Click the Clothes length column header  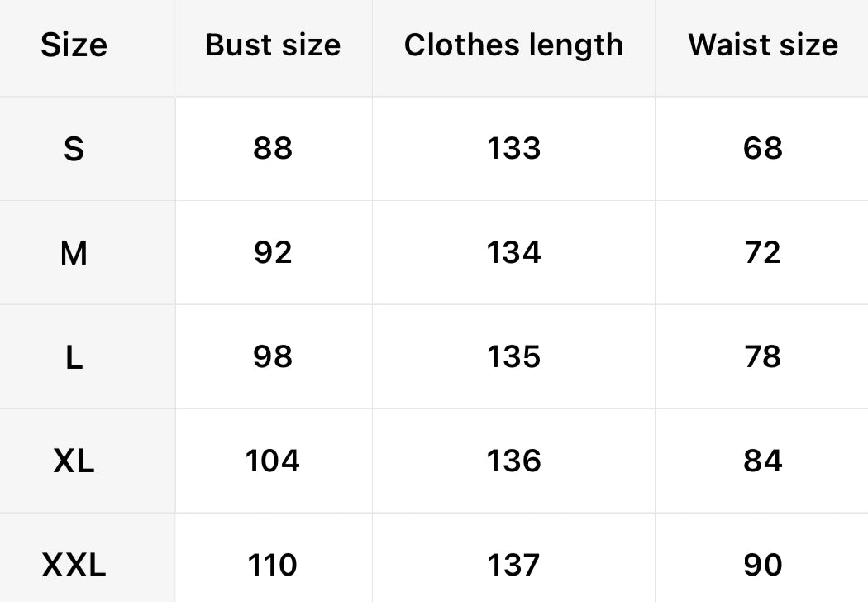point(513,45)
